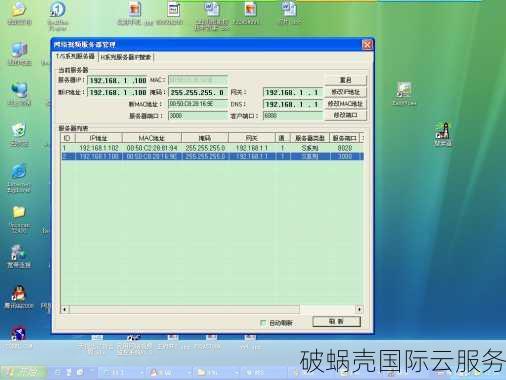Sort by the server type column header

pos(310,138)
